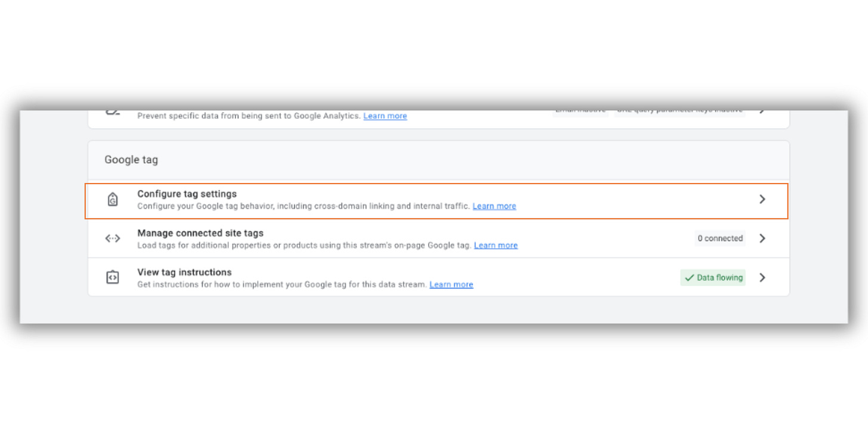This screenshot has height=434, width=868.
Task: Expand the Manage connected site tags chevron
Action: tap(762, 238)
